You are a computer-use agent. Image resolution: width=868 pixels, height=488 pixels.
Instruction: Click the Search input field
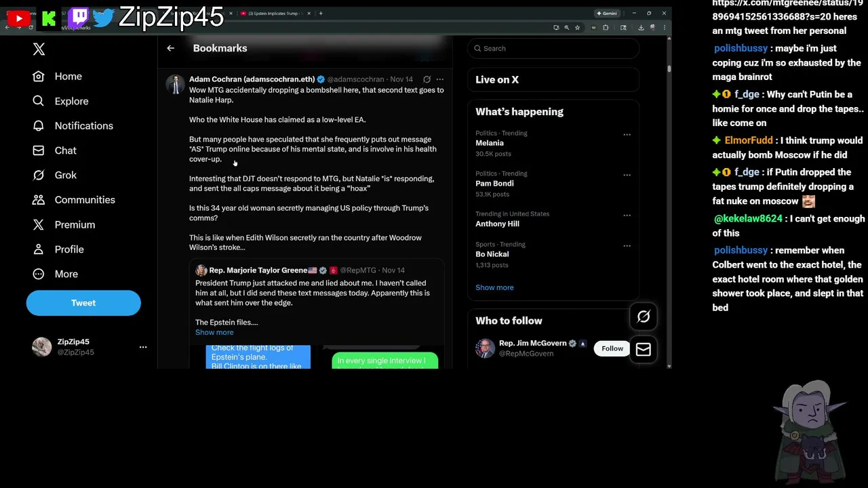pyautogui.click(x=553, y=48)
